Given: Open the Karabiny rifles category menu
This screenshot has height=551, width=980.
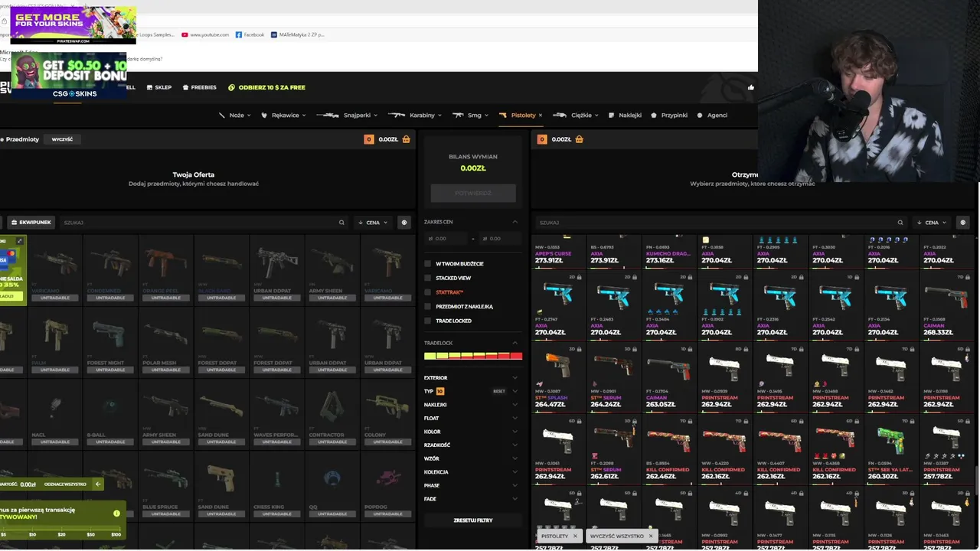Looking at the screenshot, I should pyautogui.click(x=415, y=116).
